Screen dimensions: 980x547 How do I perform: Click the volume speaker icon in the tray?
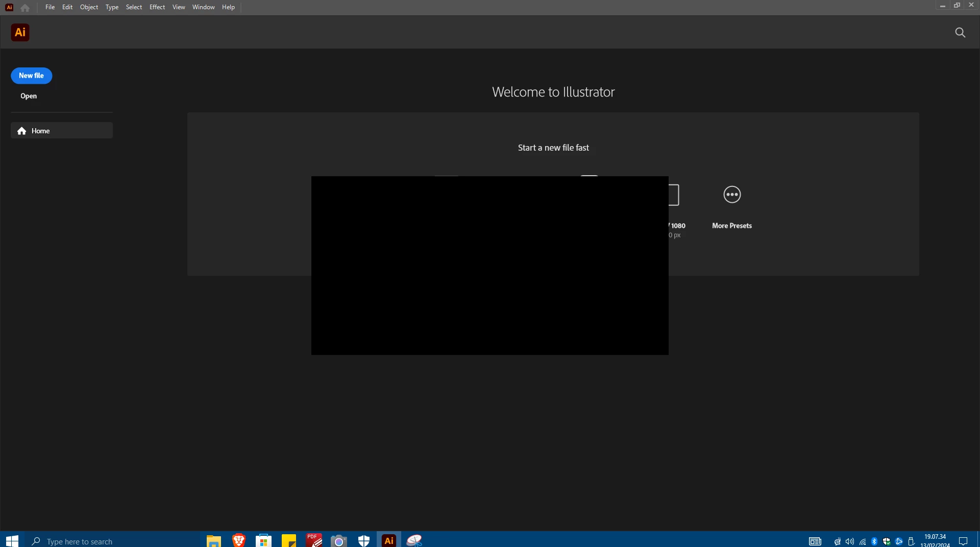tap(850, 541)
